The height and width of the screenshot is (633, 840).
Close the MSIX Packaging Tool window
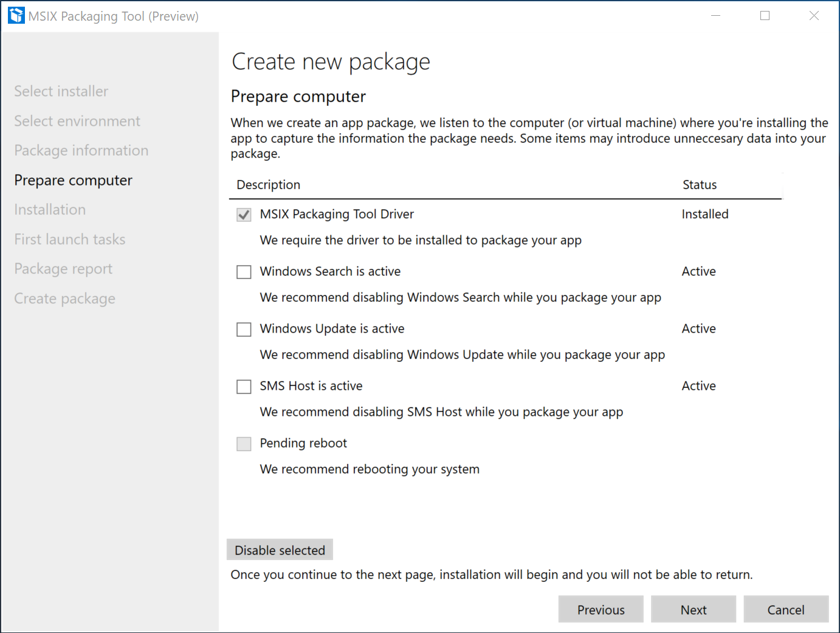pos(814,16)
